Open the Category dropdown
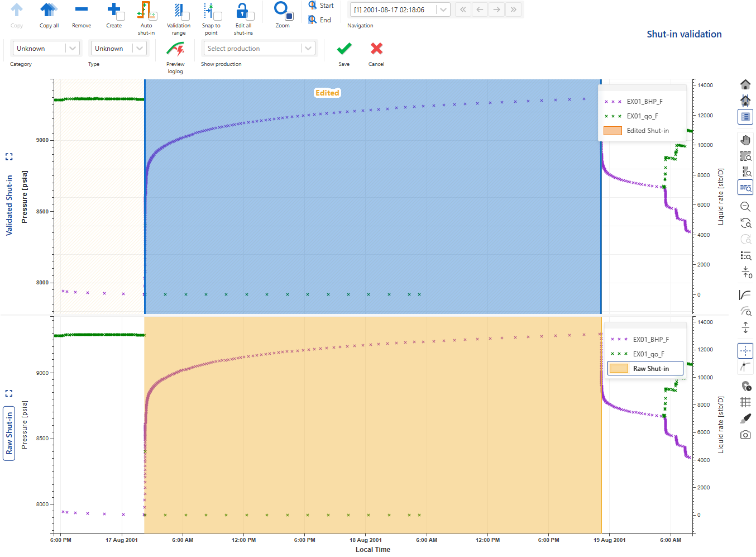This screenshot has height=557, width=756. click(46, 49)
